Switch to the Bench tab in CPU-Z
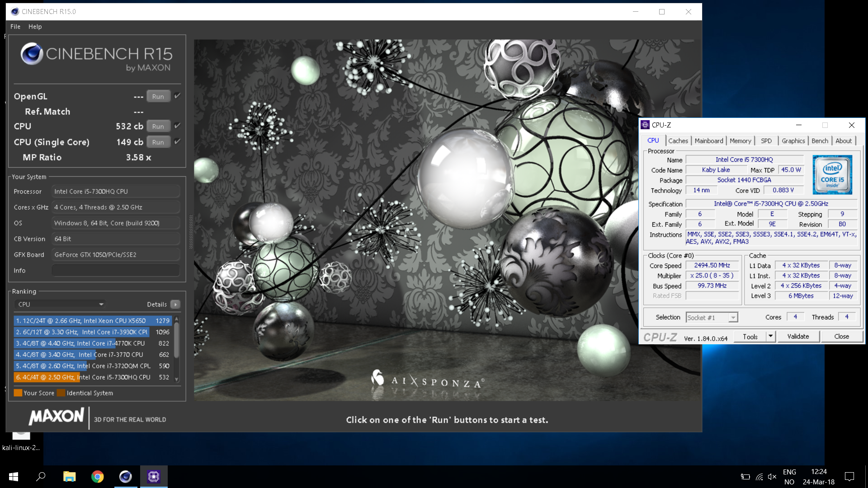 point(820,141)
